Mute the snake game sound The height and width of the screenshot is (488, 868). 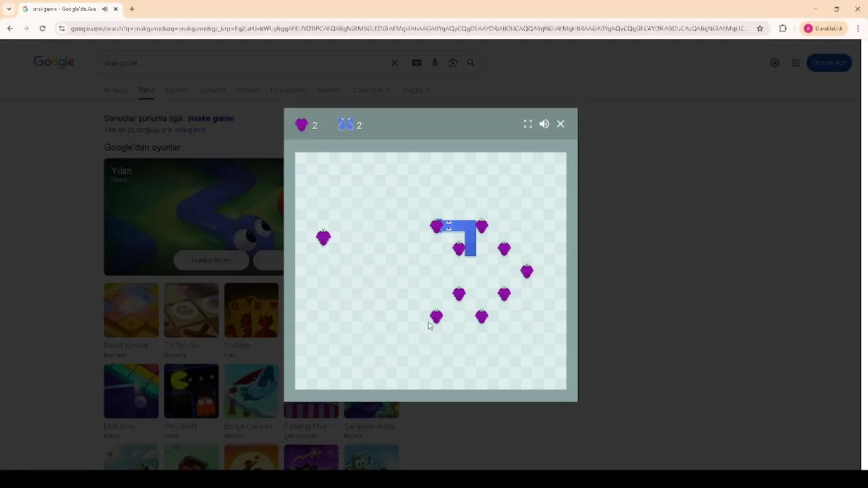tap(544, 124)
